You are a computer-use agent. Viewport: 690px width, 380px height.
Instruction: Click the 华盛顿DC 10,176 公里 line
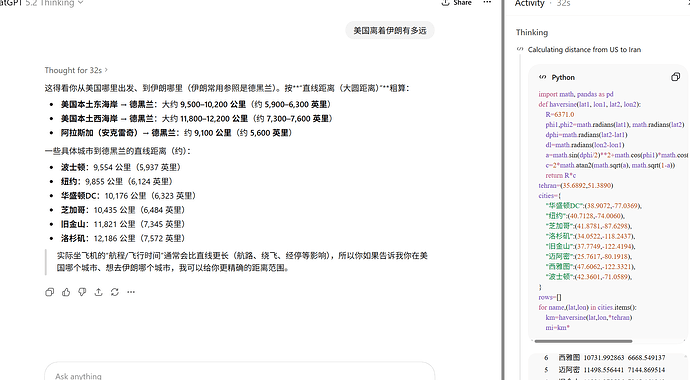(x=128, y=196)
